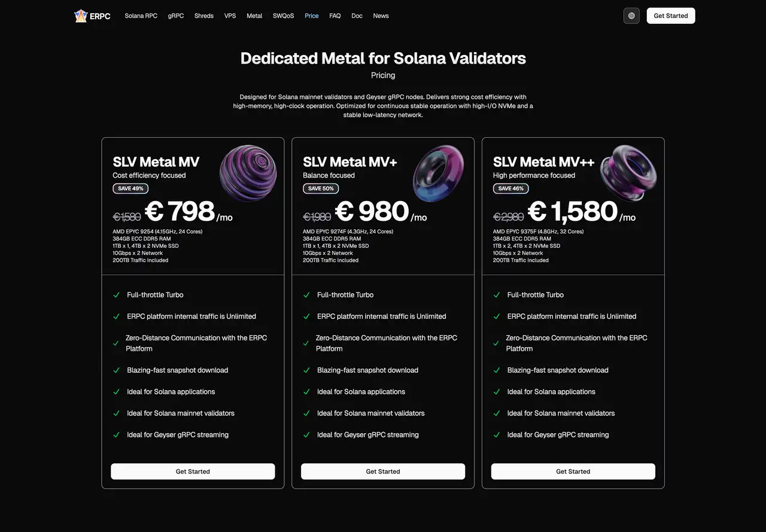Screen dimensions: 766x532
Task: Navigate to the Doc section
Action: (357, 16)
